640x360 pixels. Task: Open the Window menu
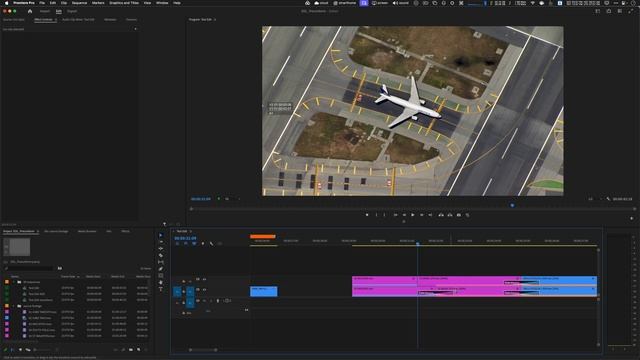162,3
